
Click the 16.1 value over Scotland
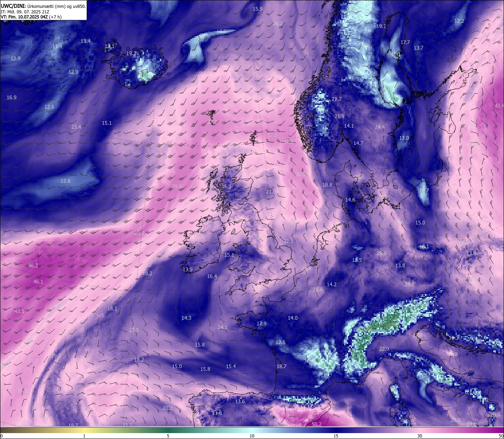click(x=226, y=186)
